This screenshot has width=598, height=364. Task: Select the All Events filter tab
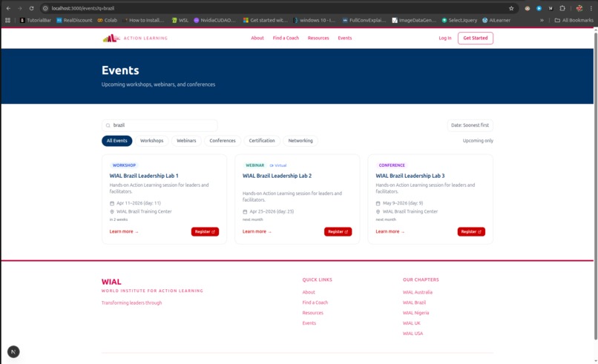[x=116, y=141]
